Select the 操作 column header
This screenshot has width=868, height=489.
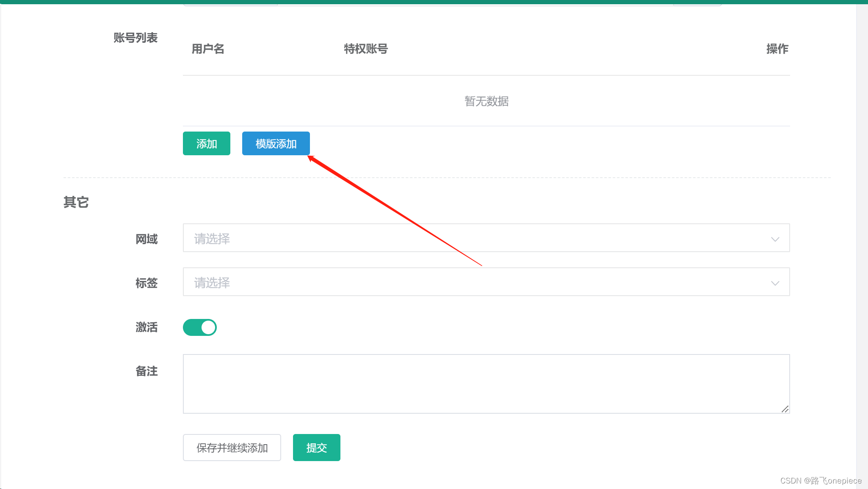click(777, 49)
